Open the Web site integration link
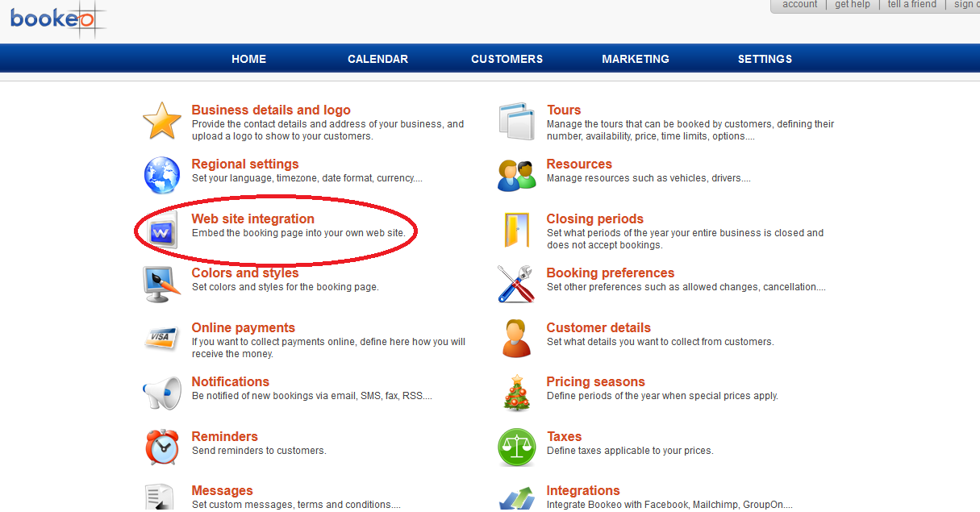Viewport: 980px width, 512px height. pyautogui.click(x=252, y=219)
